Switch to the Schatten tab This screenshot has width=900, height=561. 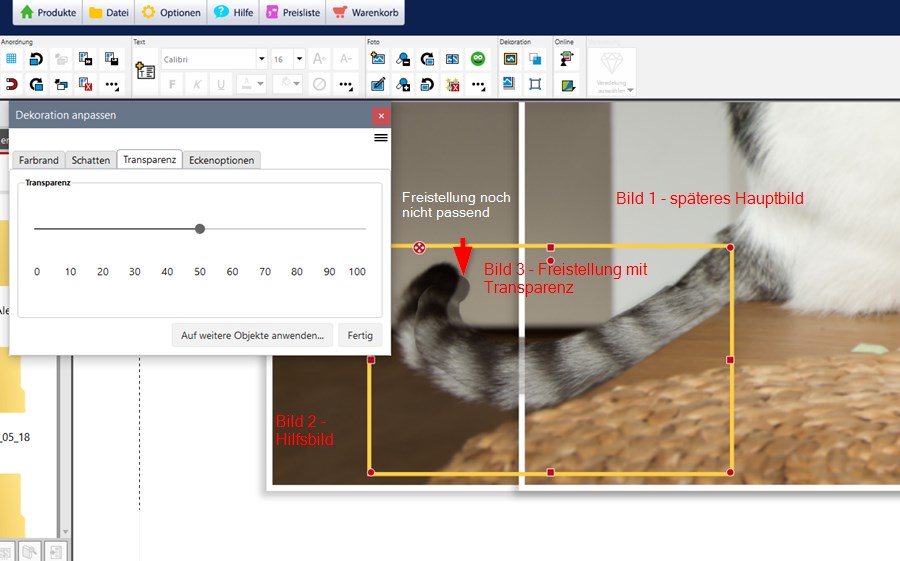point(91,160)
